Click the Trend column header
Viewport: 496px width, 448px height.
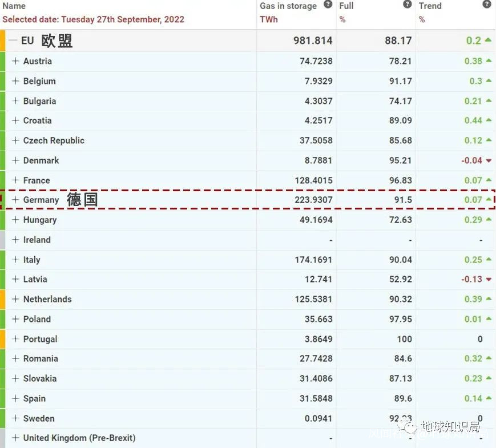click(430, 6)
